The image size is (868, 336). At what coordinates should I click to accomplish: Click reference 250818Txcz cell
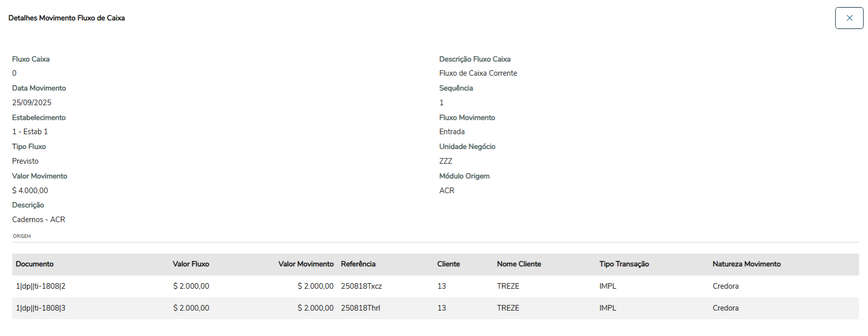[361, 286]
